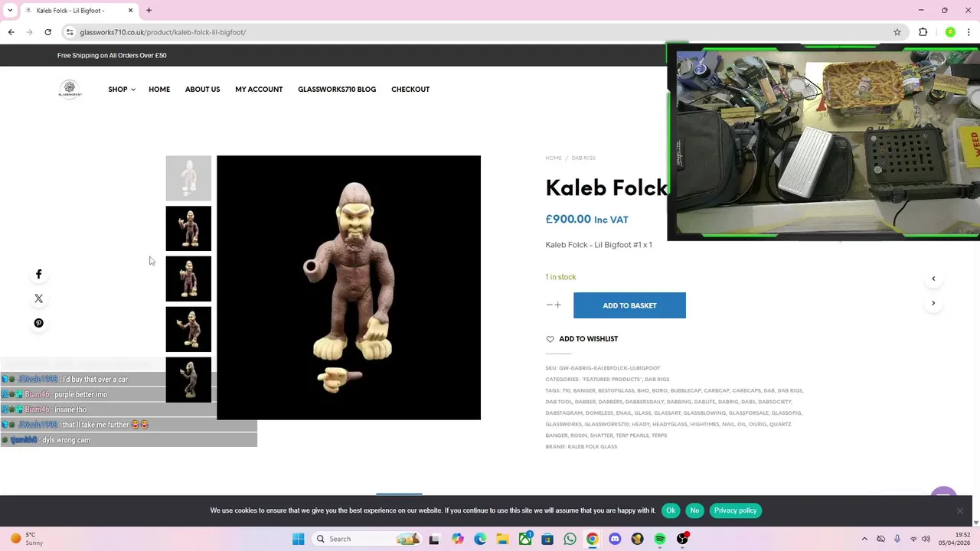Select the faded white first gallery thumbnail

[x=188, y=178]
